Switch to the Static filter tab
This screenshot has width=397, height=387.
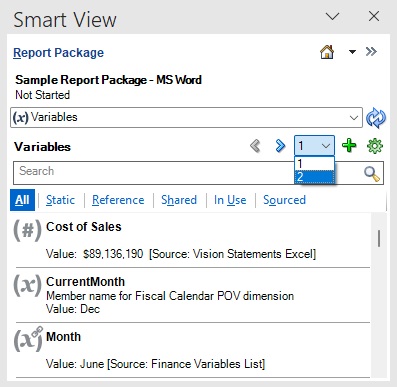(60, 200)
